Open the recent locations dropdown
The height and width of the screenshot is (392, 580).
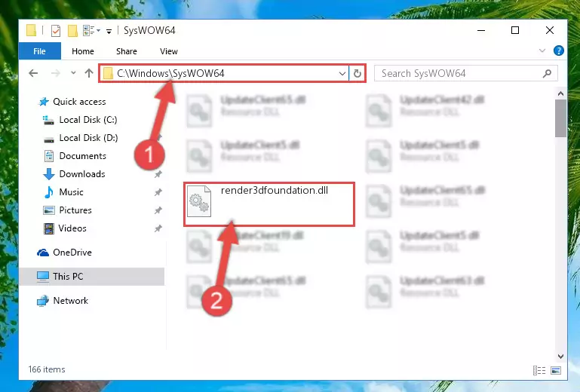(73, 73)
